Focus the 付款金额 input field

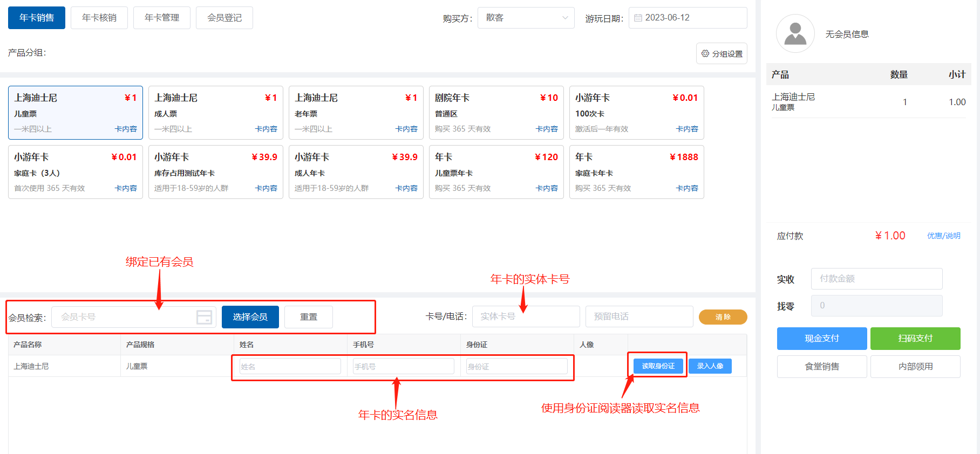(x=876, y=279)
